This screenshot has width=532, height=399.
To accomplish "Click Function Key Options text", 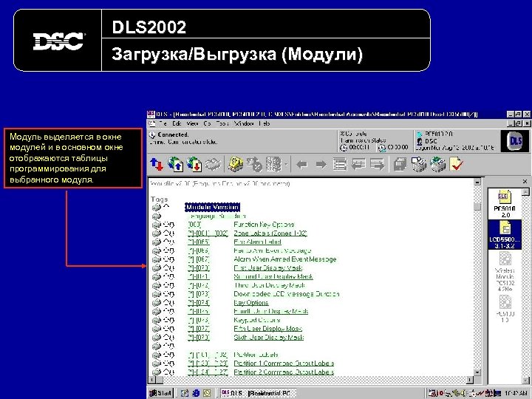I will point(264,225).
